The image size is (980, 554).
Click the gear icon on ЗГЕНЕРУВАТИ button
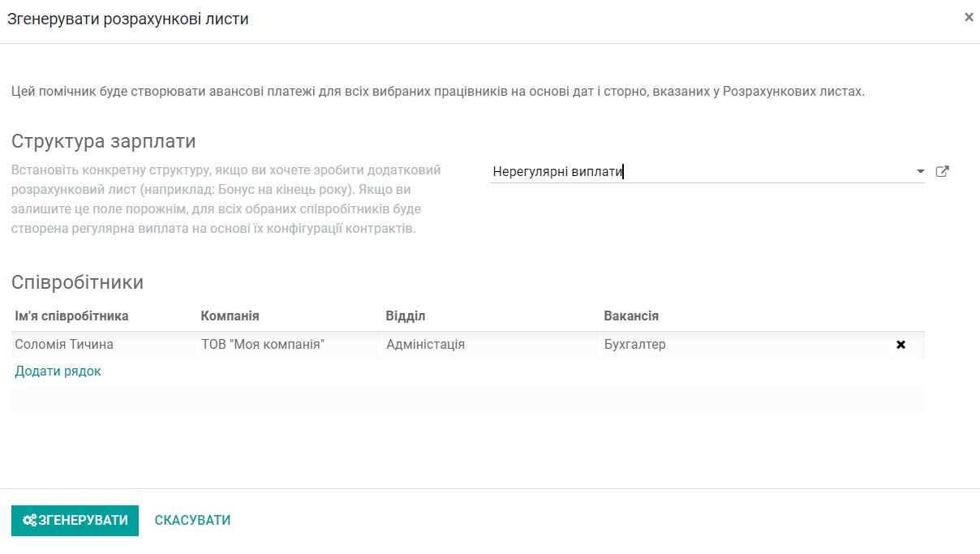[28, 521]
